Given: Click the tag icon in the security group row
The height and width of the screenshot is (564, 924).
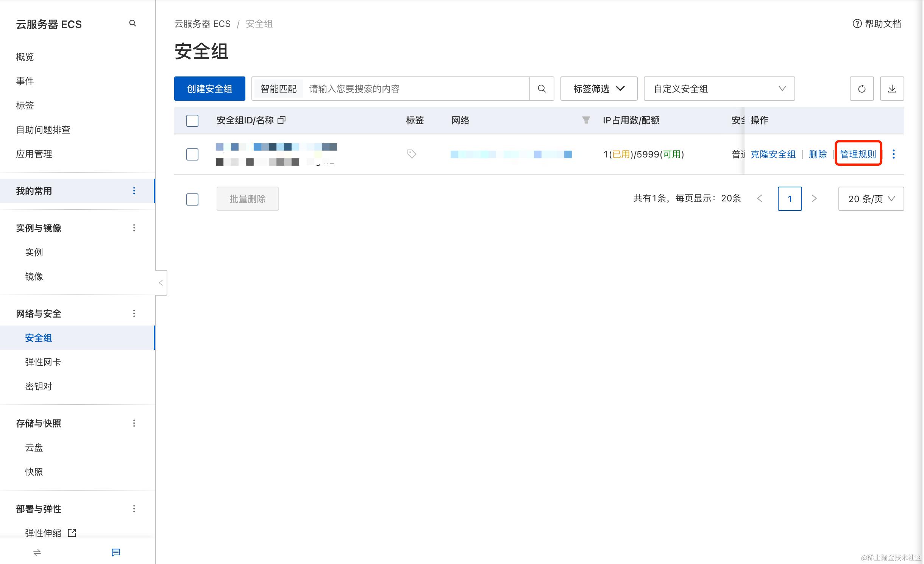Looking at the screenshot, I should [x=412, y=154].
